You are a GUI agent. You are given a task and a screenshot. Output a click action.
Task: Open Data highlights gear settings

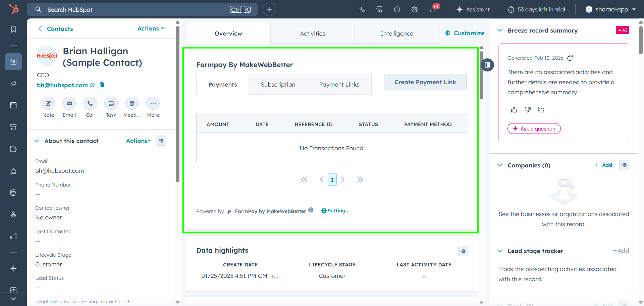463,251
